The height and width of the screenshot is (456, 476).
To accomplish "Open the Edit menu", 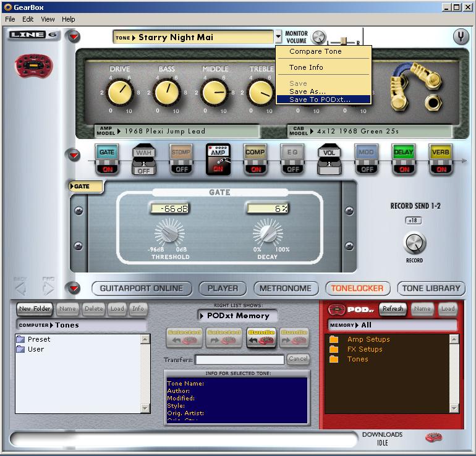I will [x=28, y=19].
